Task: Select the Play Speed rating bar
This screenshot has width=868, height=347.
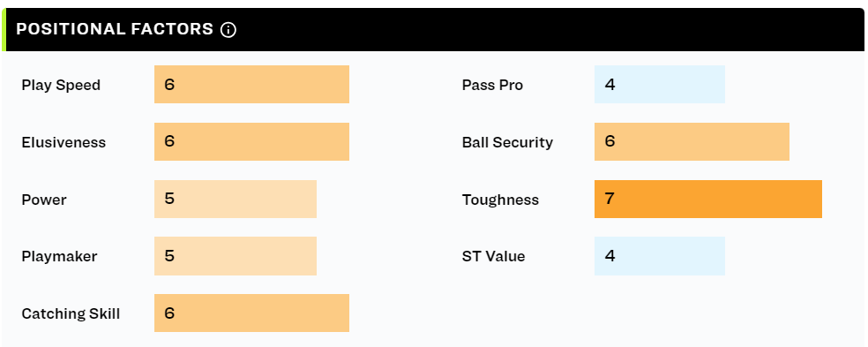Action: pyautogui.click(x=251, y=84)
